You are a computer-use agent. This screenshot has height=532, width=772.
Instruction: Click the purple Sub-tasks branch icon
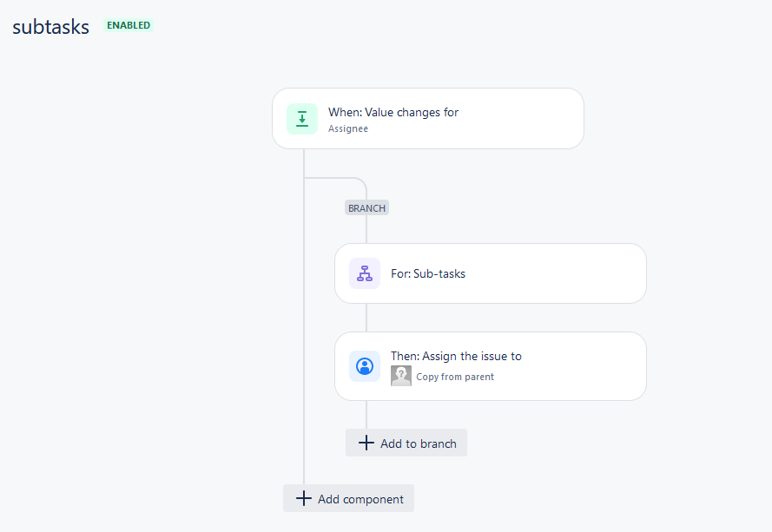[x=364, y=273]
